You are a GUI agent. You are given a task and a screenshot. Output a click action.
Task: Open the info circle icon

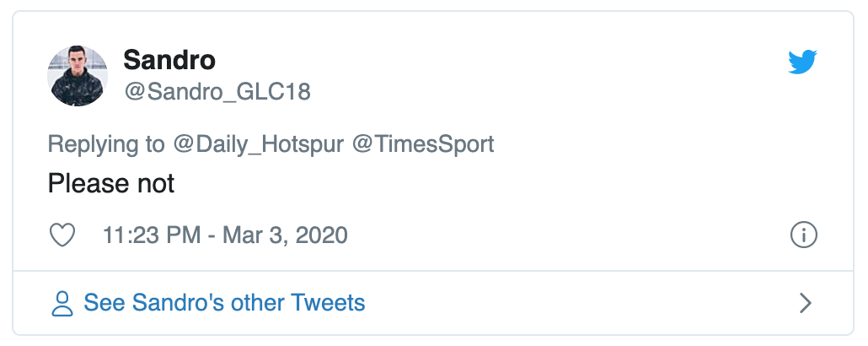804,235
